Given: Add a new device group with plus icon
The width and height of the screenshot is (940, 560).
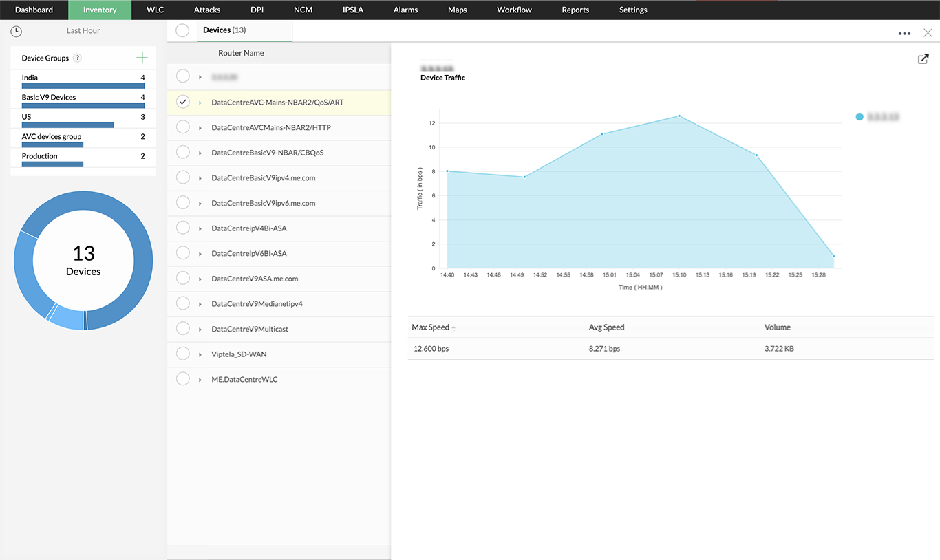Looking at the screenshot, I should pos(142,58).
